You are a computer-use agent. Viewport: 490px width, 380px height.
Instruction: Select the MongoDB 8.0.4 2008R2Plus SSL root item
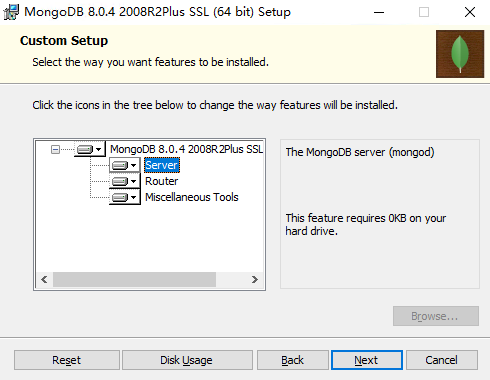187,149
